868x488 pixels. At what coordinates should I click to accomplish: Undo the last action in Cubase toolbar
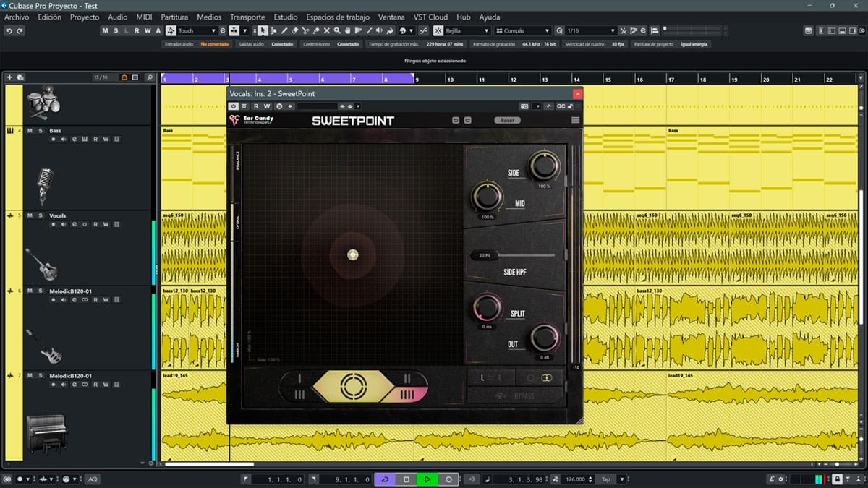coord(9,31)
